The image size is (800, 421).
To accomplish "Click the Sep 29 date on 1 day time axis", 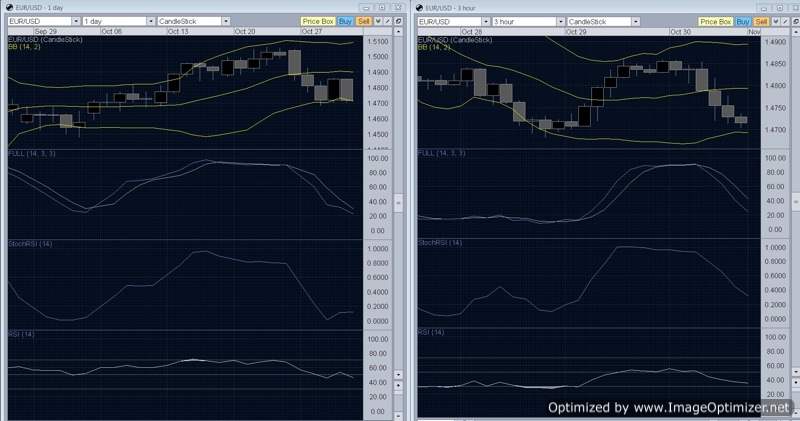I will tap(46, 32).
